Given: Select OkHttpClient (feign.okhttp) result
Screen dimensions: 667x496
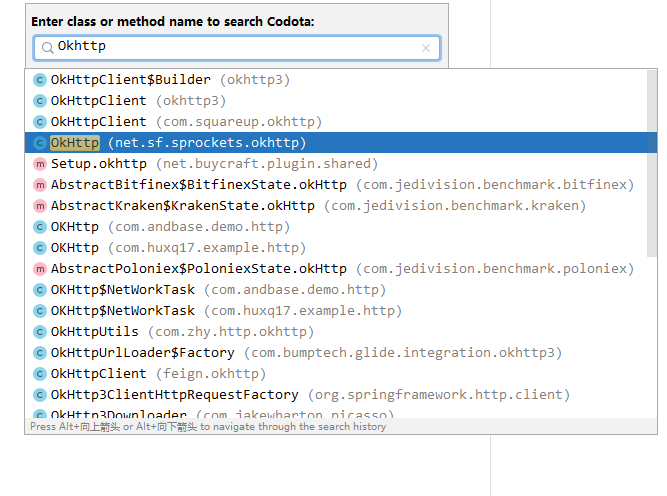Looking at the screenshot, I should click(158, 374).
